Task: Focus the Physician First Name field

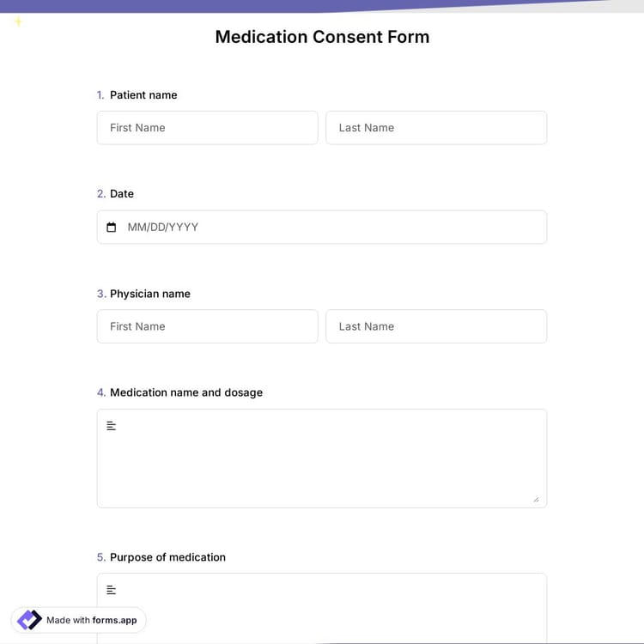Action: (207, 326)
